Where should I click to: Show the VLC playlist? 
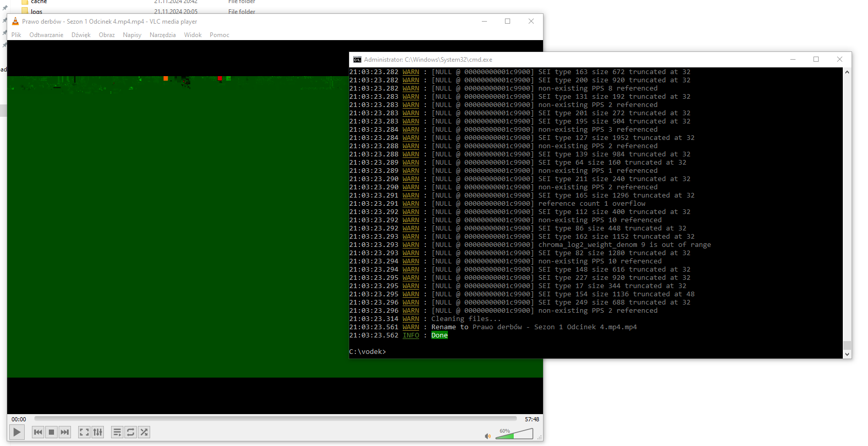(x=117, y=432)
